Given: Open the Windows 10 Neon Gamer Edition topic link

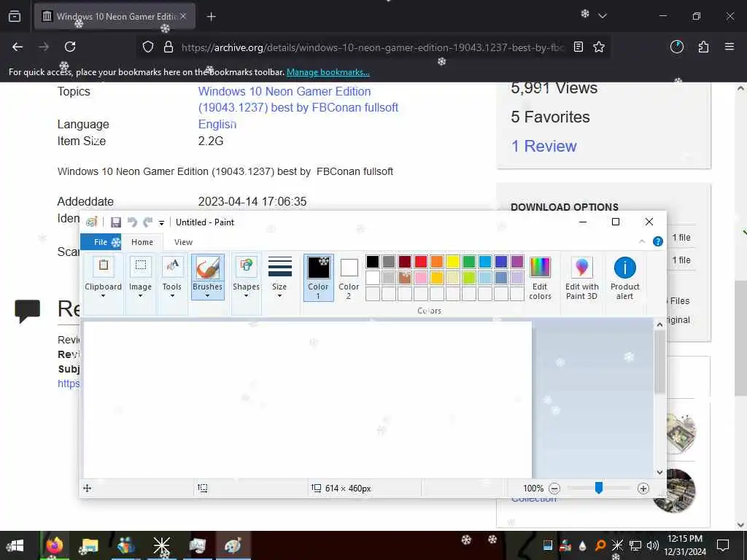Looking at the screenshot, I should click(x=298, y=99).
